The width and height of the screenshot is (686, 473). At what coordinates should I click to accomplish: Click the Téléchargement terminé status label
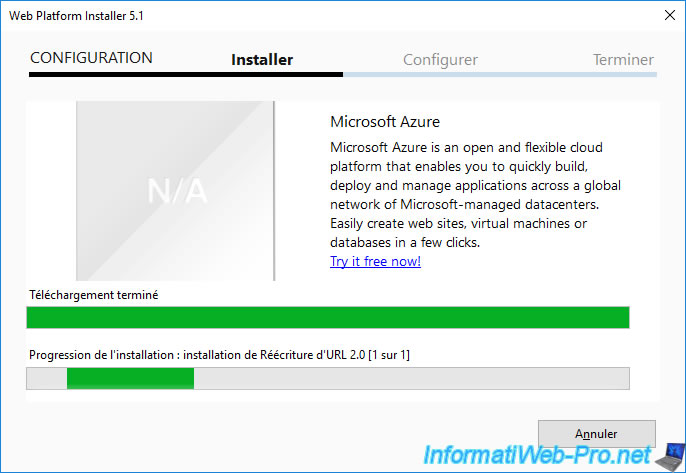94,295
